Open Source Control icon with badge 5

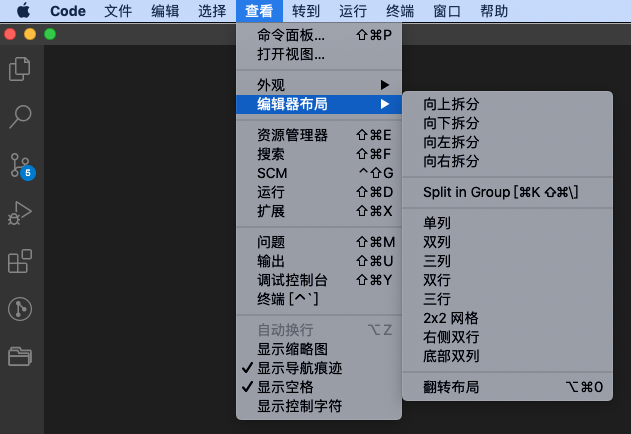(x=22, y=166)
